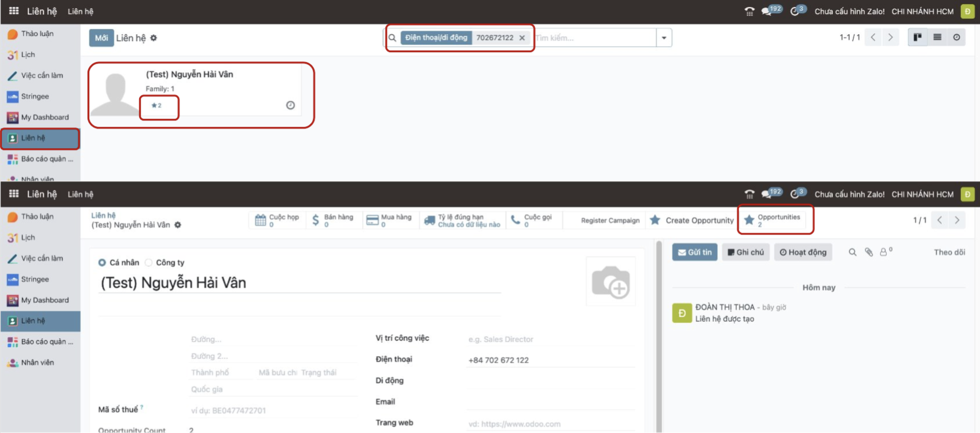Switch to kanban view using the view switcher

[917, 37]
